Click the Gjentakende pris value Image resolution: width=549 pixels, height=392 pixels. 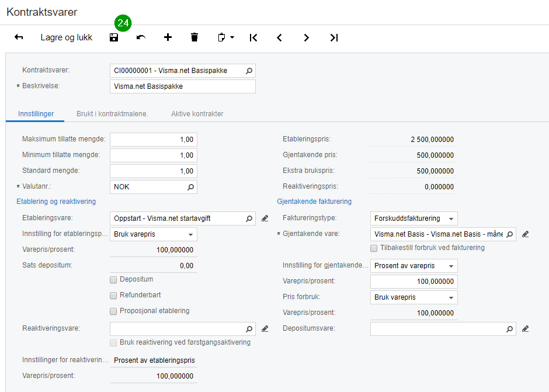coord(435,155)
